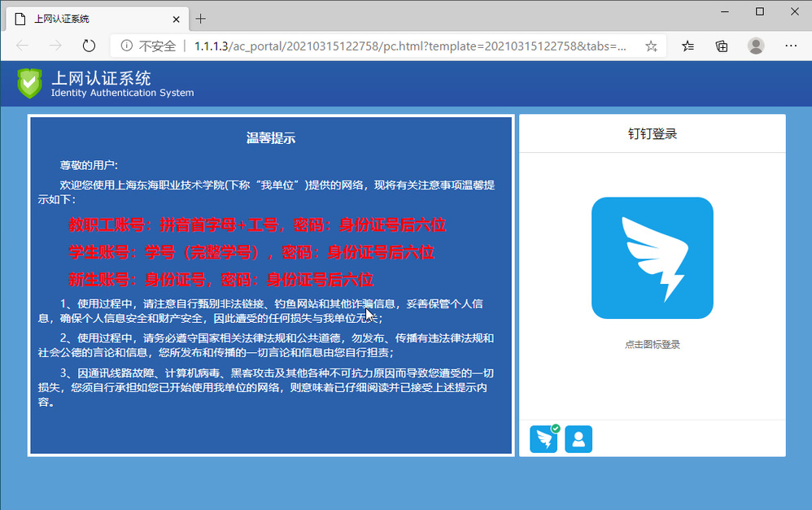Refresh the authentication page

(89, 46)
